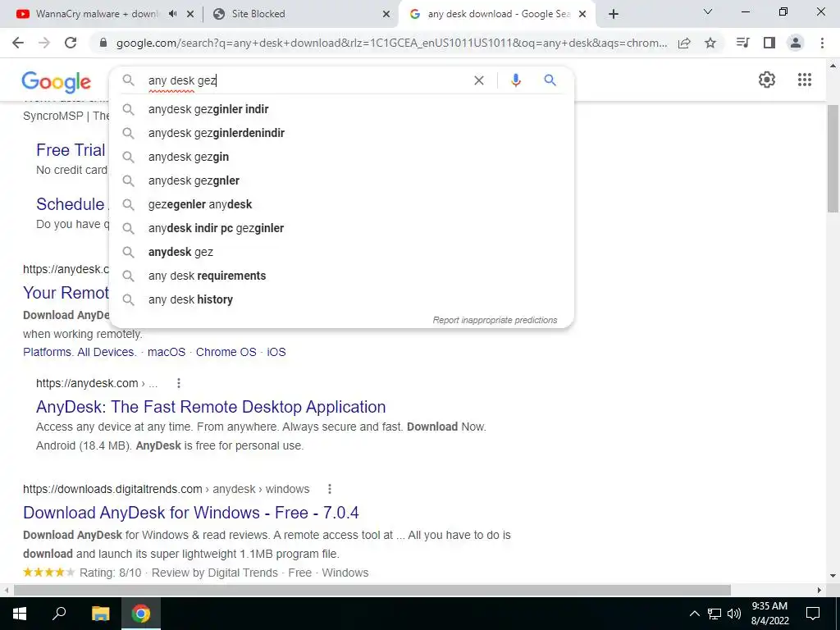The image size is (840, 630).
Task: Open Google quick settings gear
Action: pos(767,80)
